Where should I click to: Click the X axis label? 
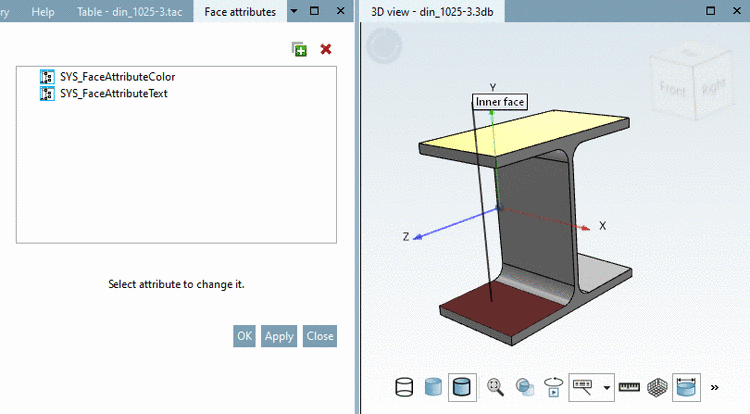(x=602, y=226)
